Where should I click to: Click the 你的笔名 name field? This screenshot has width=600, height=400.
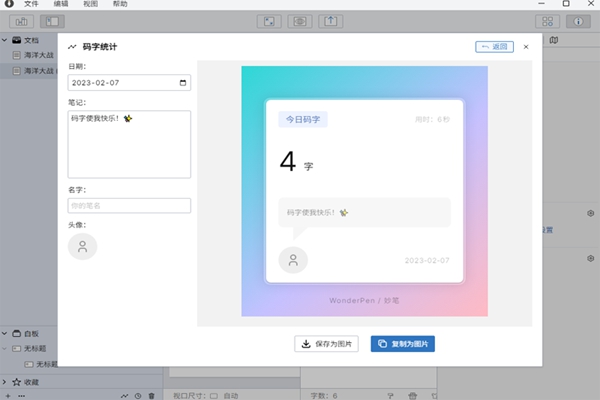click(129, 206)
